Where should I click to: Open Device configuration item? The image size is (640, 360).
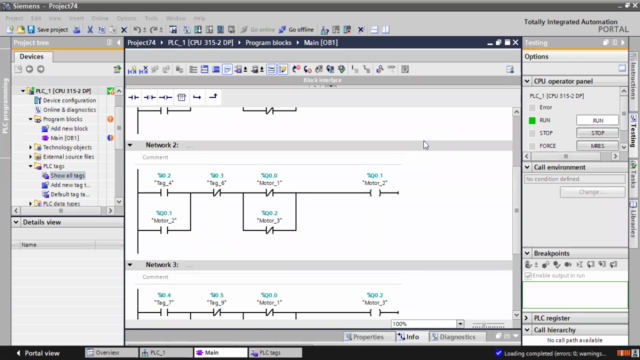coord(69,100)
